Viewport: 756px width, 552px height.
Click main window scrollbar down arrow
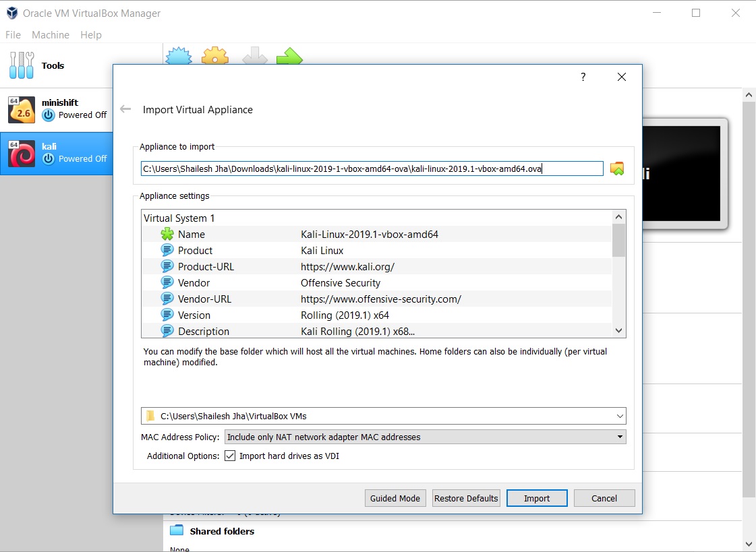tap(749, 545)
